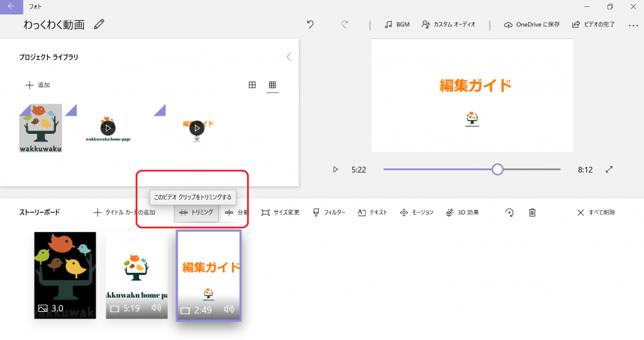Switch library to large grid view
Screen dimensions: 644x340
[x=252, y=85]
